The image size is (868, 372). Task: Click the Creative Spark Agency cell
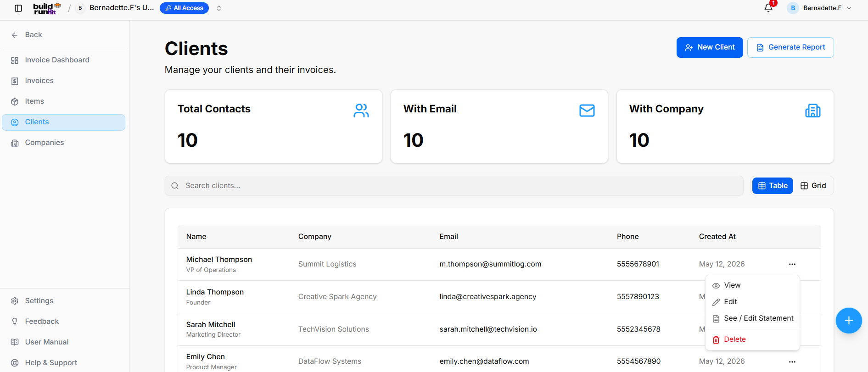337,297
